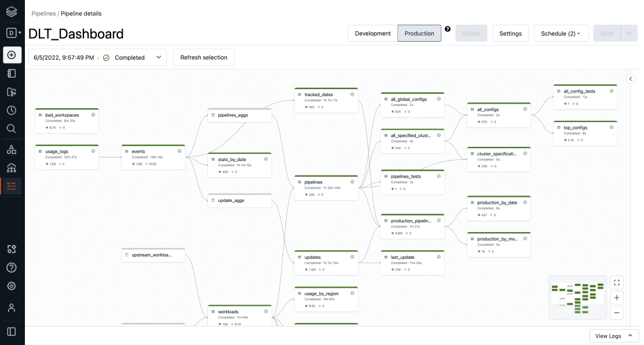Image resolution: width=644 pixels, height=345 pixels.
Task: Open the Compute sidebar icon
Action: tap(12, 168)
